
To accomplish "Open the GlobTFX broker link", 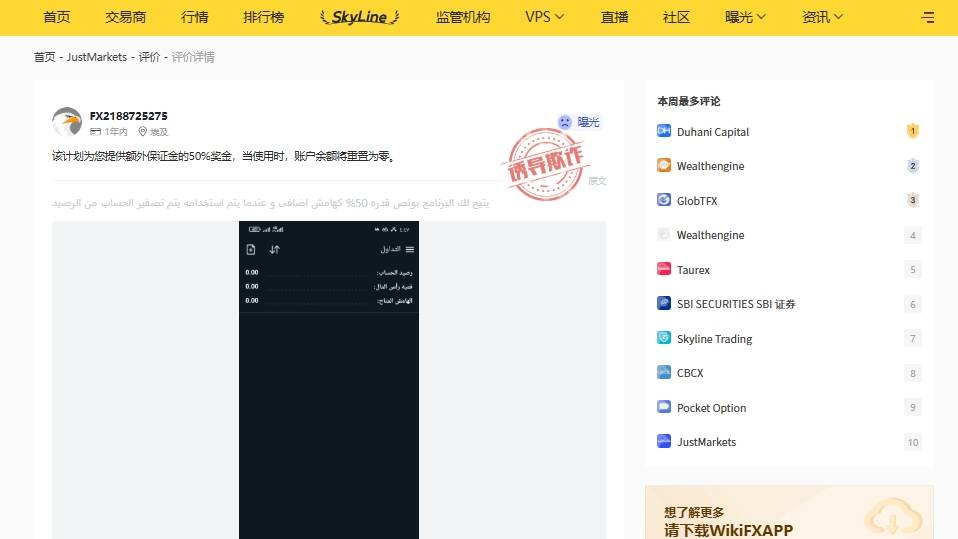I will click(697, 200).
